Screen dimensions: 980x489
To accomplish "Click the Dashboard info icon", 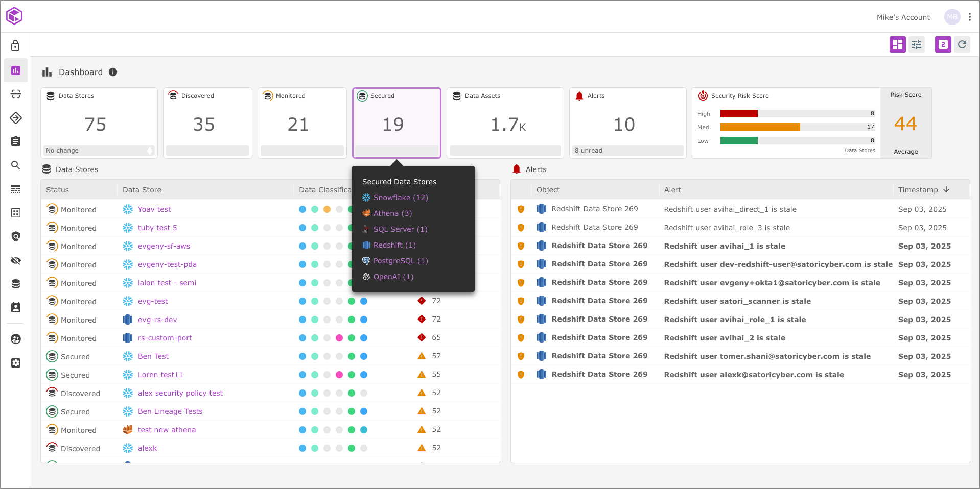I will click(113, 72).
